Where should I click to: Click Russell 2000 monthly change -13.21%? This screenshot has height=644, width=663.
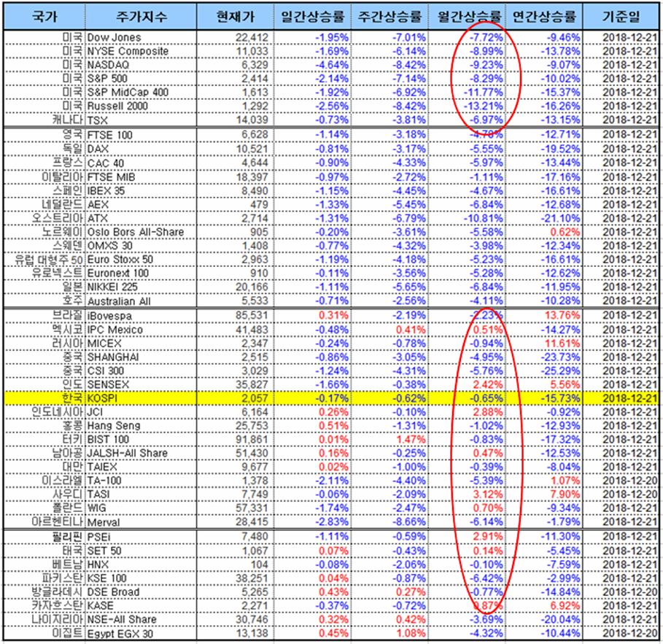(x=467, y=106)
